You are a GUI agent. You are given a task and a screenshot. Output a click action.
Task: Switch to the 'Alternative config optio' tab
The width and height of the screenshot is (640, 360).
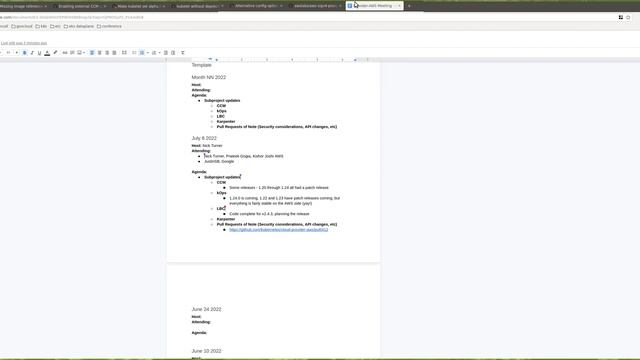point(256,6)
